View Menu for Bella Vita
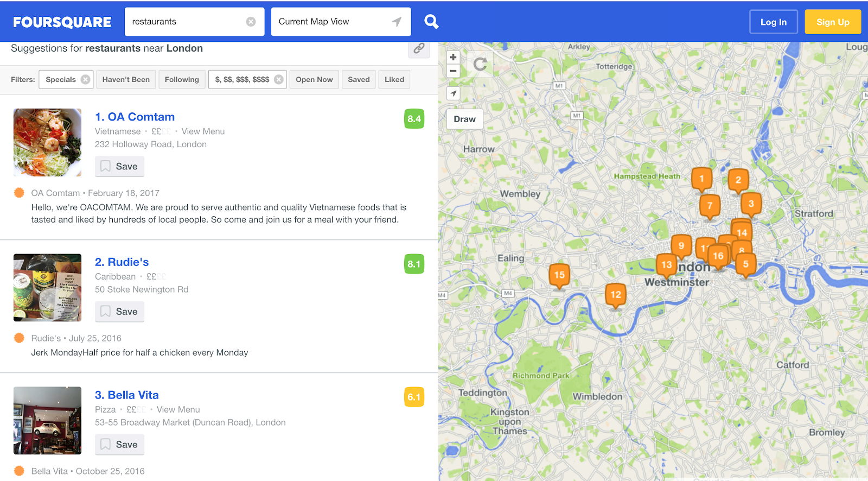The width and height of the screenshot is (868, 481). pos(178,410)
